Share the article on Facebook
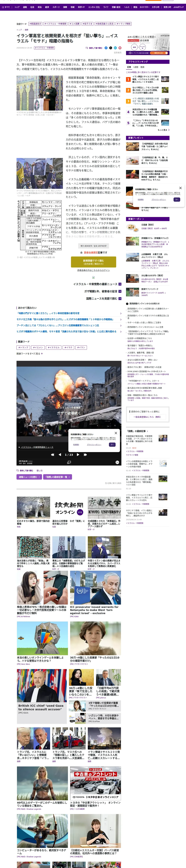186x868 pixels. pyautogui.click(x=106, y=48)
